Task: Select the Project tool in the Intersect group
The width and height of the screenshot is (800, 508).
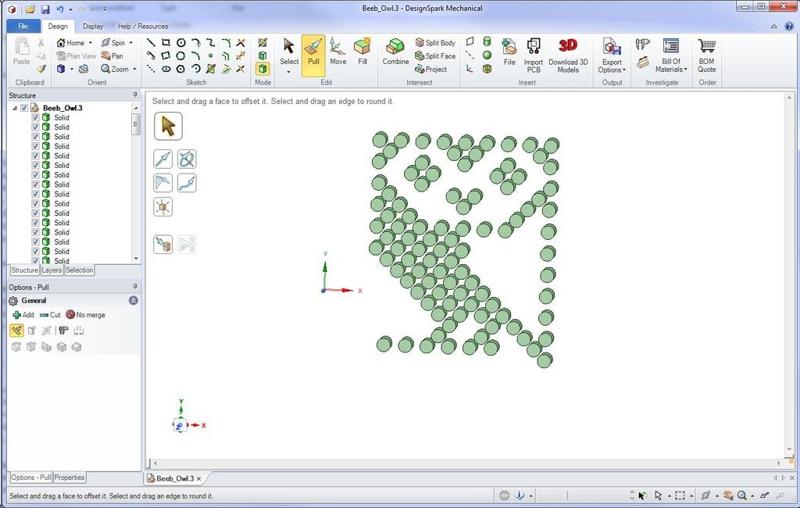Action: (431, 69)
